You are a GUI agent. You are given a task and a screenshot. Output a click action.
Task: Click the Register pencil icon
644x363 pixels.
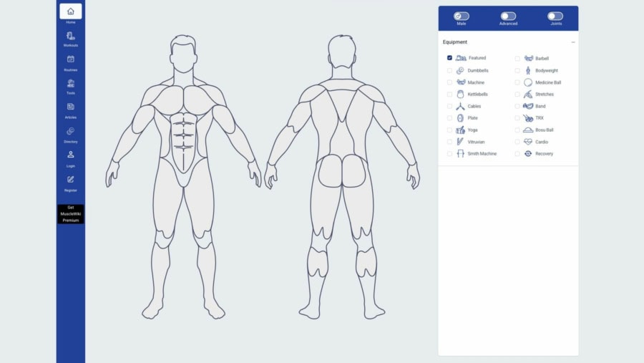pos(70,179)
